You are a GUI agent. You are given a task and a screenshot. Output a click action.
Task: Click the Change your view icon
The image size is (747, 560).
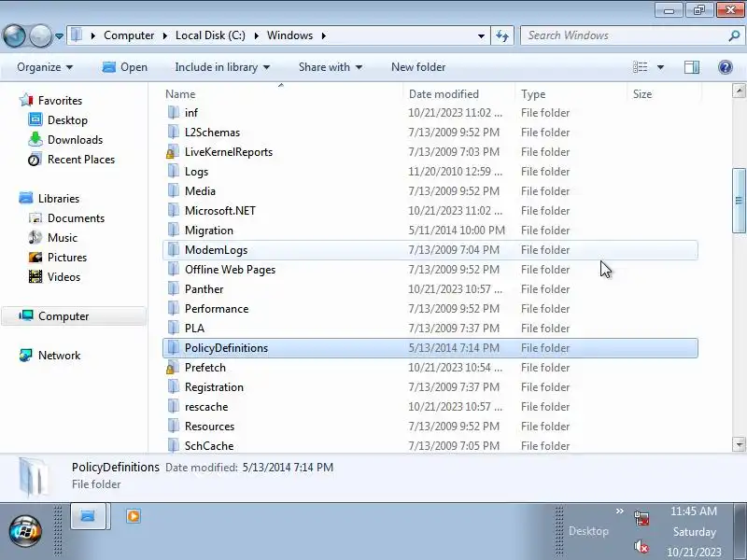coord(640,67)
